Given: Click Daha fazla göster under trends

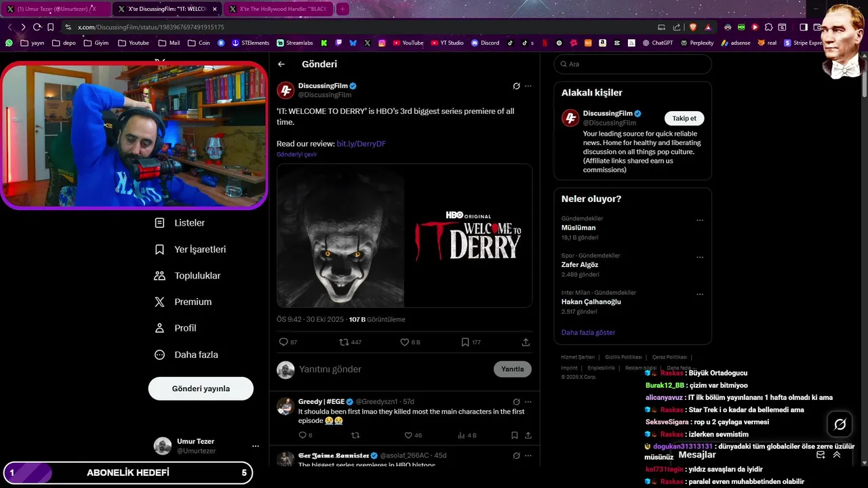Looking at the screenshot, I should click(x=589, y=333).
